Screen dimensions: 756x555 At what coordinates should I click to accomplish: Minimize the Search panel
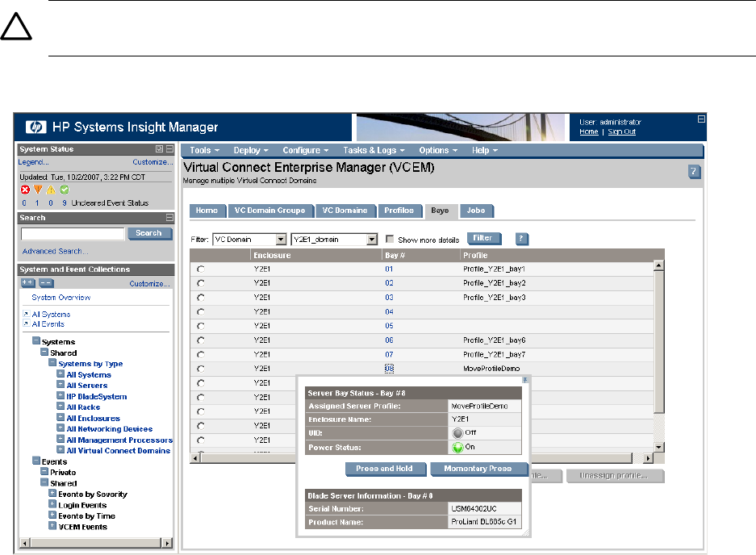[169, 218]
